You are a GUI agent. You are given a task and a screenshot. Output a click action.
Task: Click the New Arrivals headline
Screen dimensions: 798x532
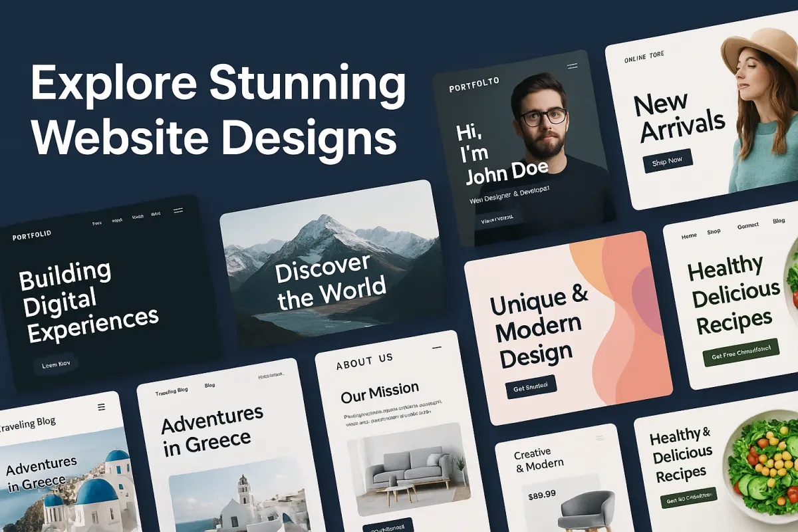click(679, 117)
